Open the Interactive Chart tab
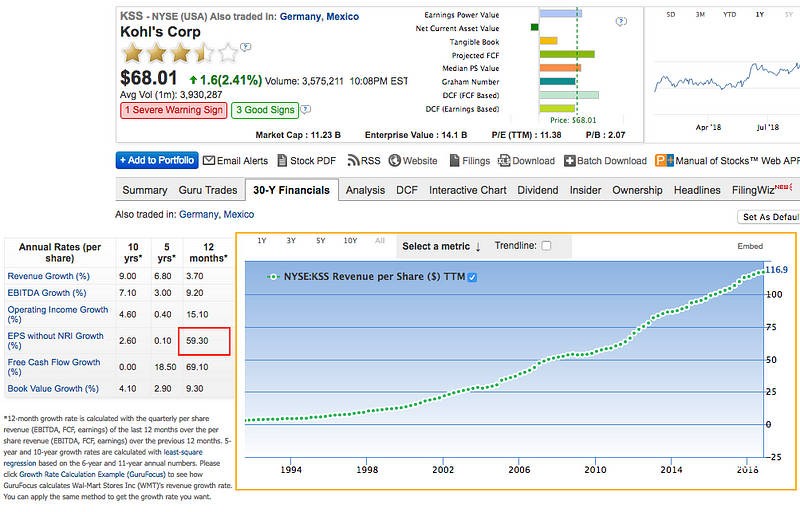Viewport: 800px width, 512px height. pos(467,190)
